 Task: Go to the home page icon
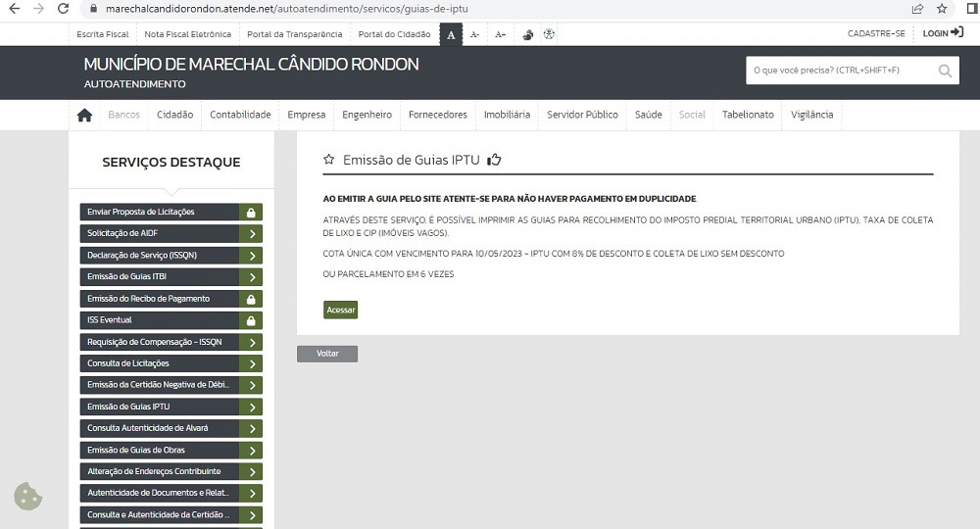click(84, 115)
